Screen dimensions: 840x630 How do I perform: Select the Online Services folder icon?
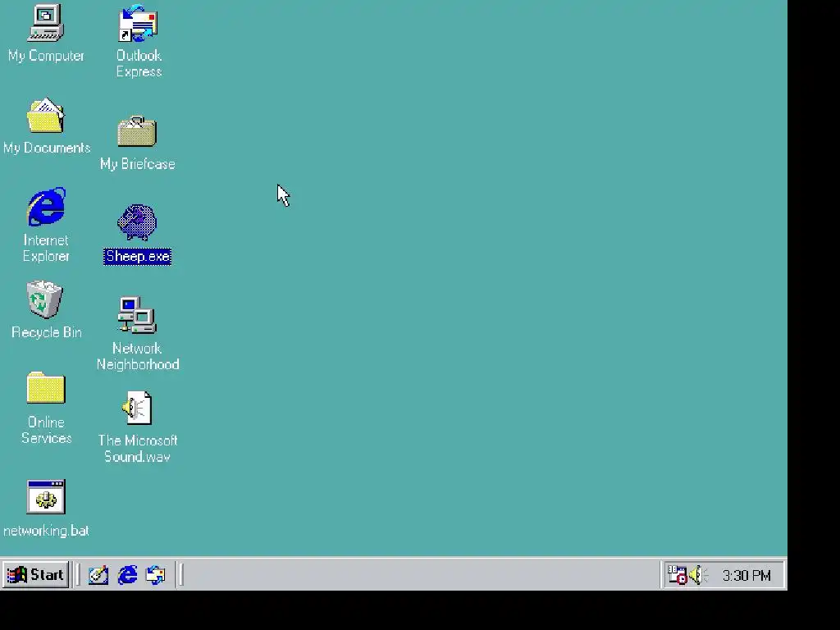click(x=46, y=388)
